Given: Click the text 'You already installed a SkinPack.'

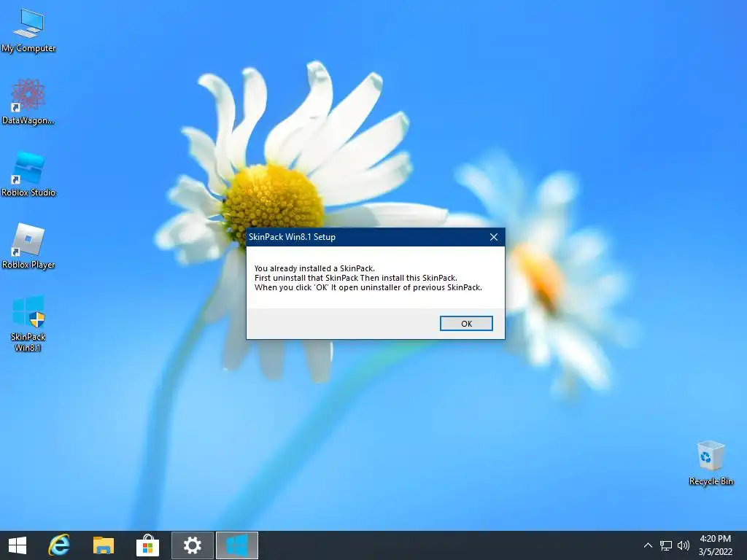Looking at the screenshot, I should click(x=314, y=268).
